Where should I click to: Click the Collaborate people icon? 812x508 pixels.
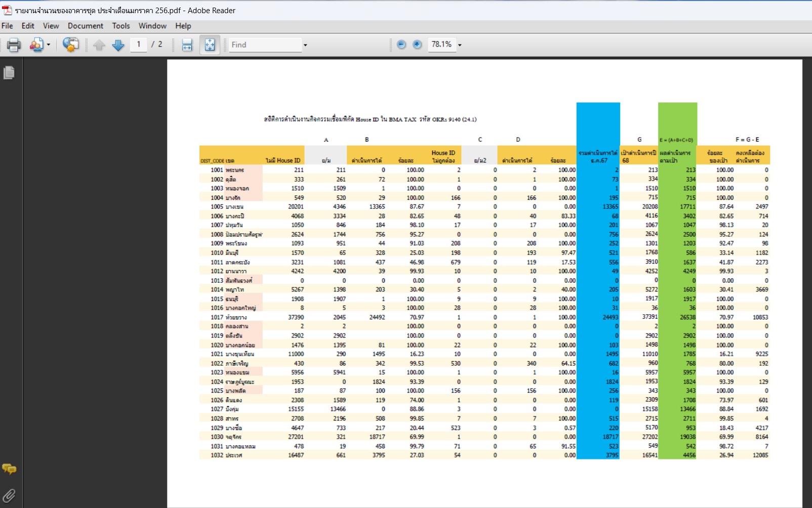[36, 45]
